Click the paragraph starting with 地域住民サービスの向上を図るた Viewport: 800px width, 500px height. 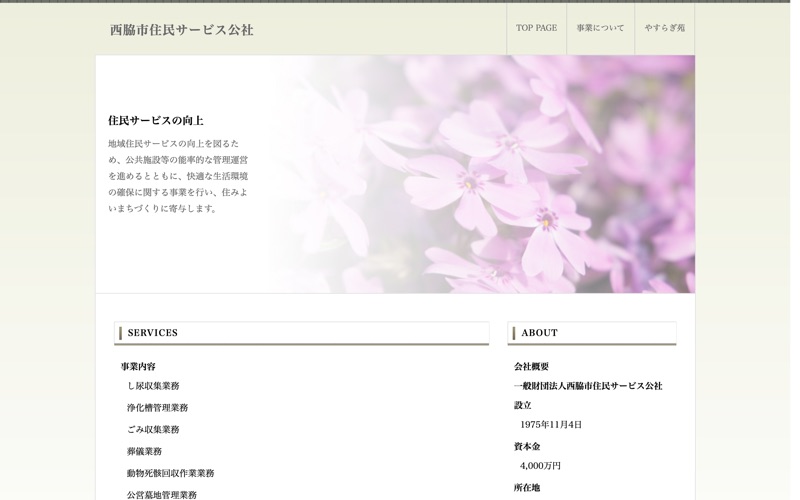[178, 176]
